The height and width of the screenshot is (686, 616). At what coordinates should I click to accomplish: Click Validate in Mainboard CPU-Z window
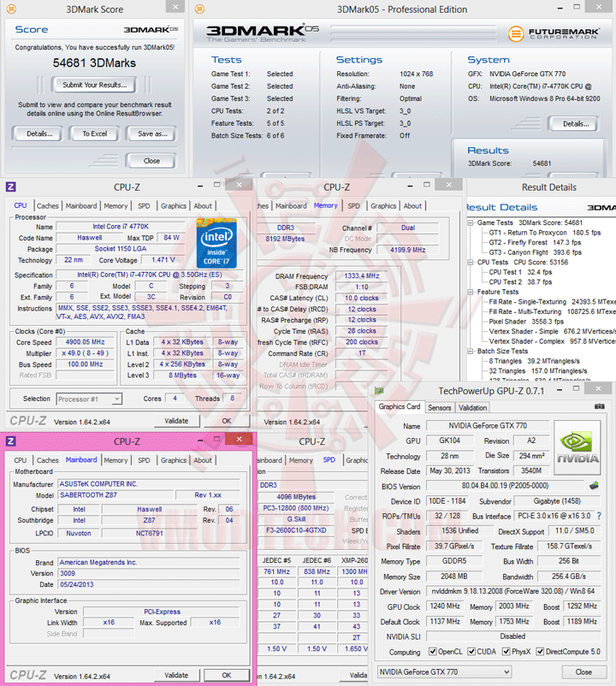tap(176, 675)
